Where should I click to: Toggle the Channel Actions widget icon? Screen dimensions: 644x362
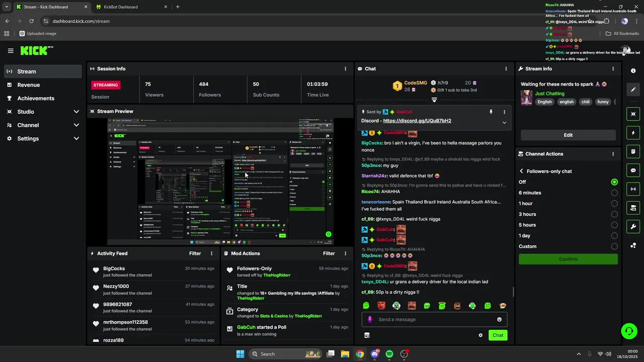[x=633, y=208]
